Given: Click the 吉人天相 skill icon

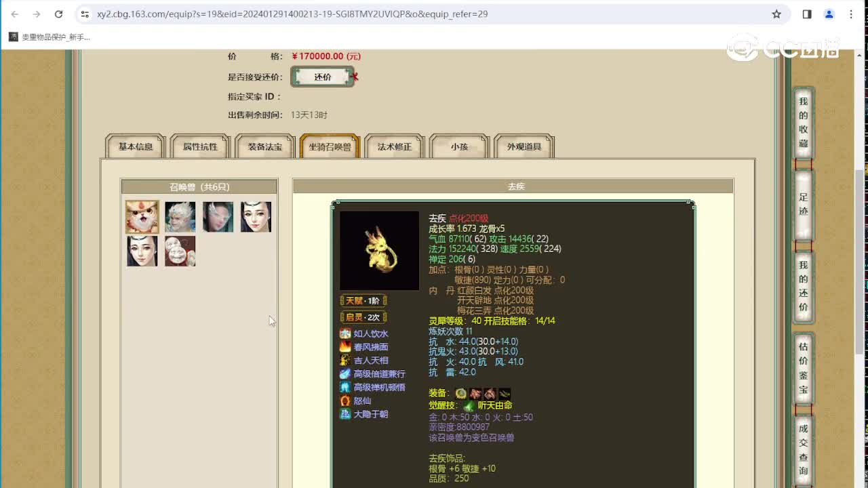Looking at the screenshot, I should 345,361.
